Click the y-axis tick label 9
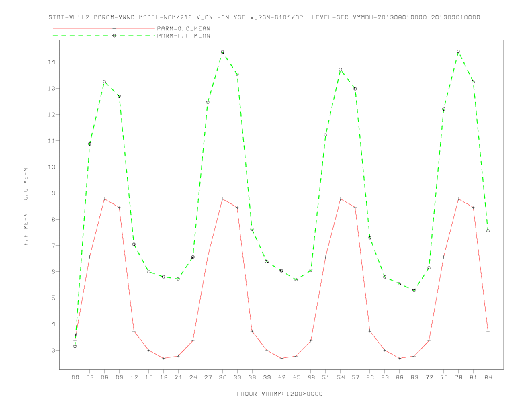Image resolution: width=532 pixels, height=411 pixels. (53, 193)
